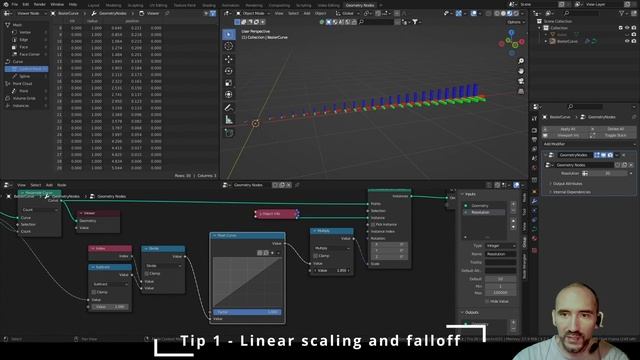640x360 pixels.
Task: Toggle Hide Value checkbox in sidebar
Action: [x=487, y=301]
